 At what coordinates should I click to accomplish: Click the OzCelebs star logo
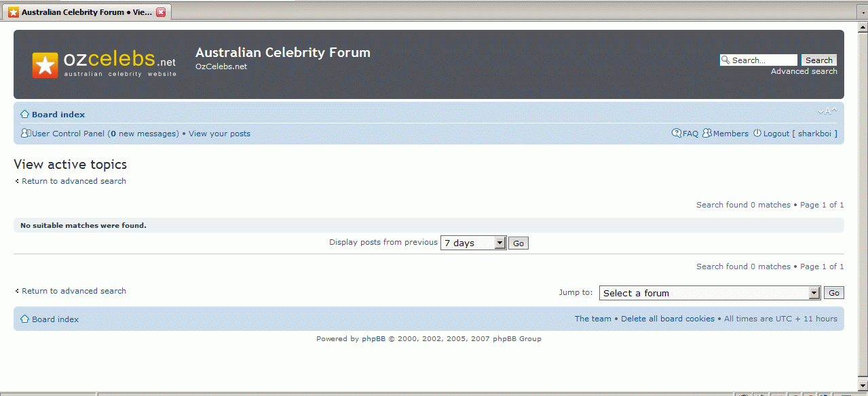45,65
